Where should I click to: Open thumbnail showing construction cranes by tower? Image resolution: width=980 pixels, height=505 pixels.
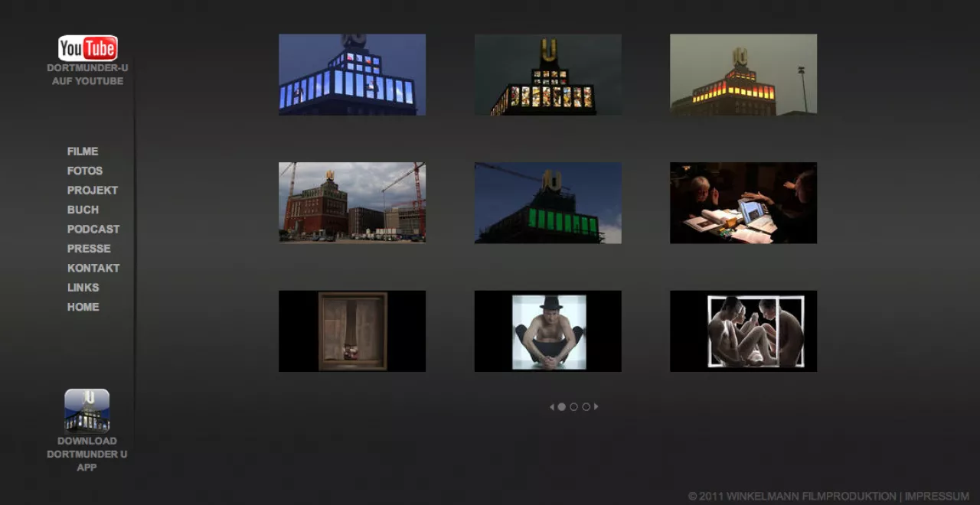point(352,203)
